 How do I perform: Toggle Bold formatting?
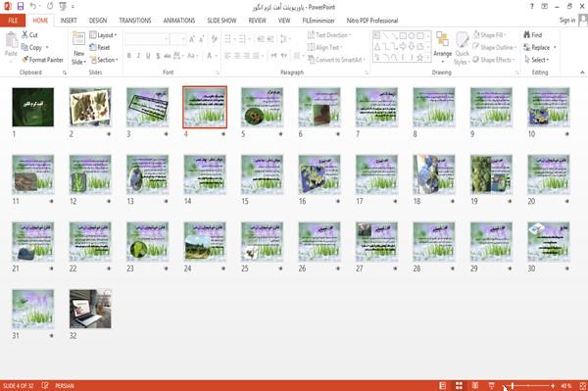pyautogui.click(x=128, y=56)
